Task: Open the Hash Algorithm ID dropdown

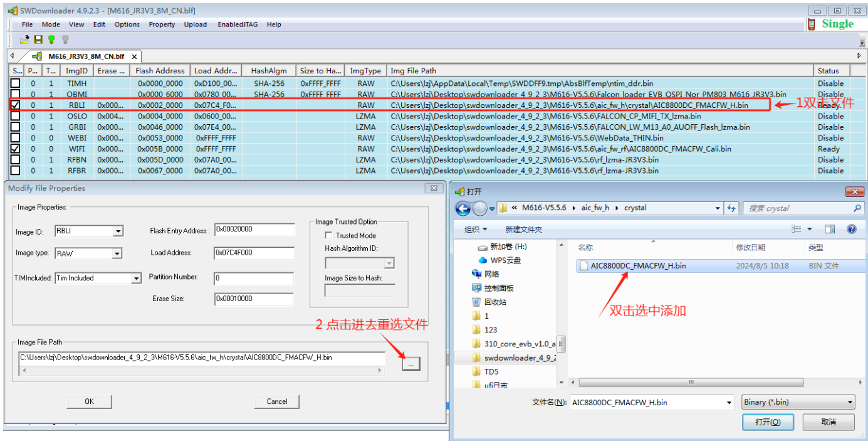Action: (x=389, y=263)
